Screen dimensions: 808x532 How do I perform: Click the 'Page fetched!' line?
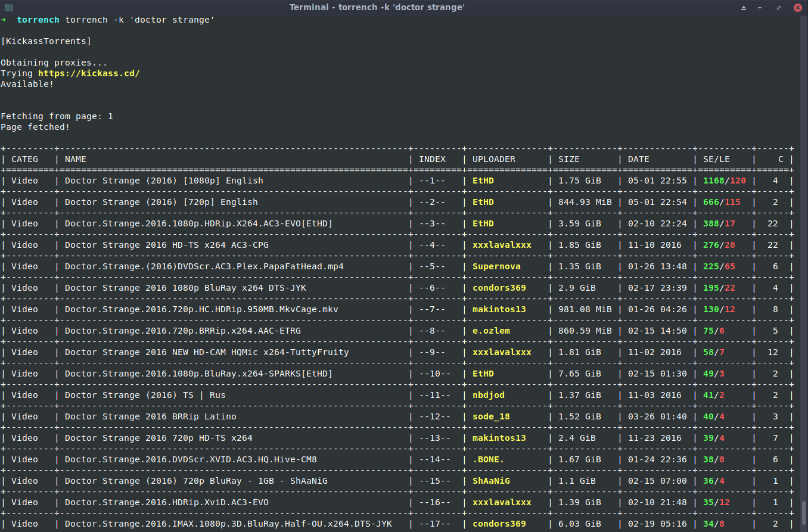click(x=35, y=127)
